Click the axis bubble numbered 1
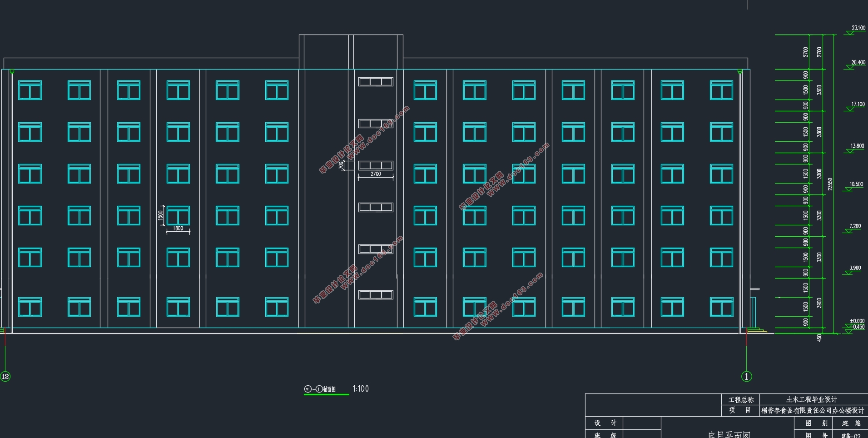The height and width of the screenshot is (438, 868). [x=747, y=376]
